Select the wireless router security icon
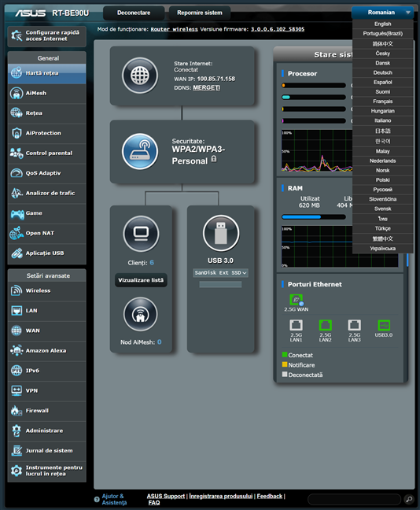Screen dimensions: 420x510 tap(140, 151)
